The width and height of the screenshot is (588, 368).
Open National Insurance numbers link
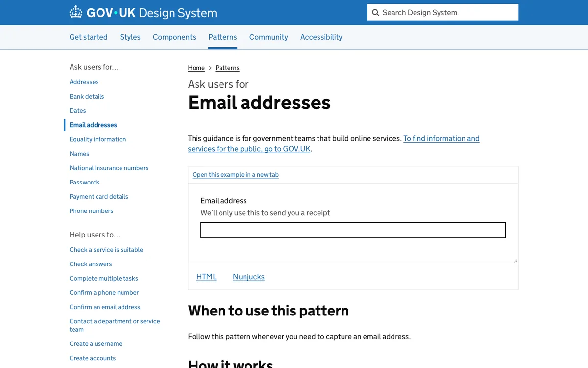(109, 168)
